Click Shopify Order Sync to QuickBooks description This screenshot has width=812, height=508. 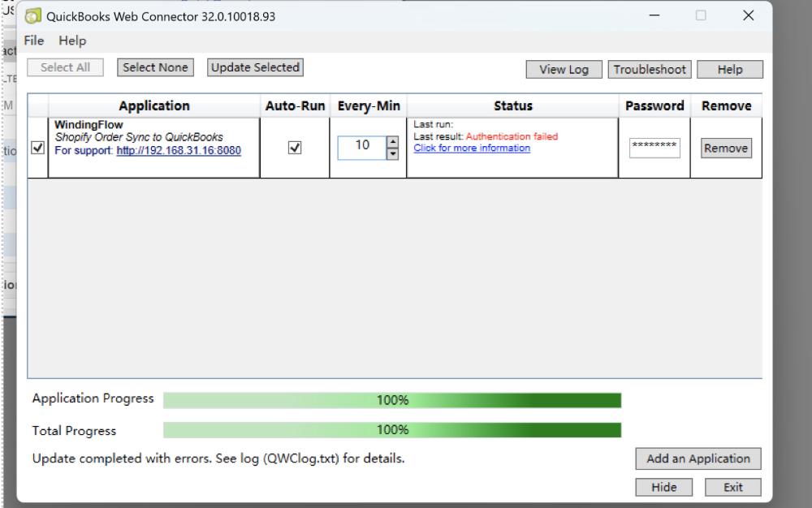[139, 137]
